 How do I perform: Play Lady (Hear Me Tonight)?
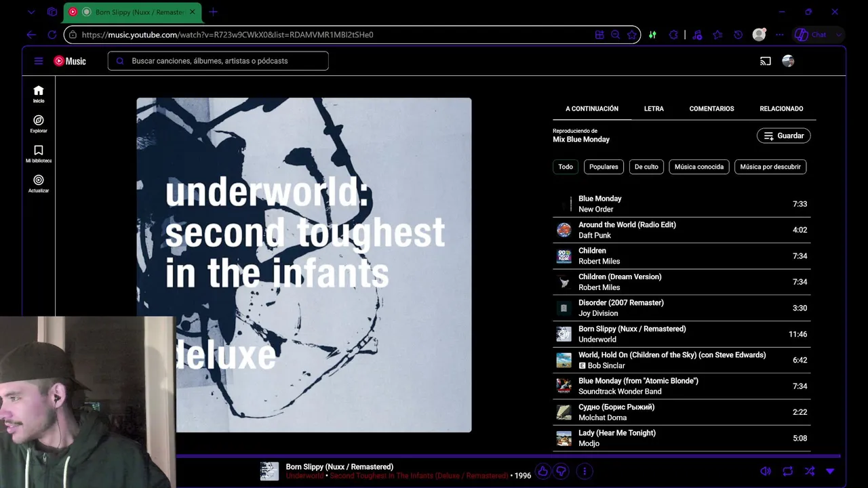[682, 439]
